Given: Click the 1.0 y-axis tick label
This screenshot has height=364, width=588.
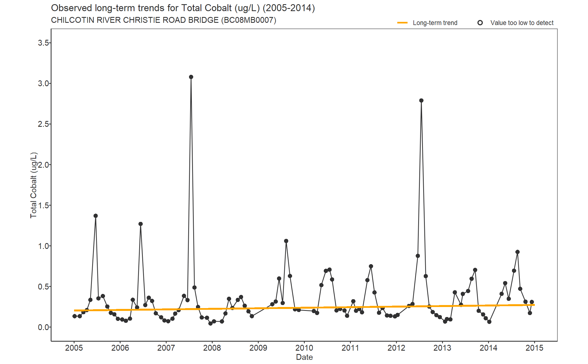Looking at the screenshot, I should pyautogui.click(x=43, y=246).
